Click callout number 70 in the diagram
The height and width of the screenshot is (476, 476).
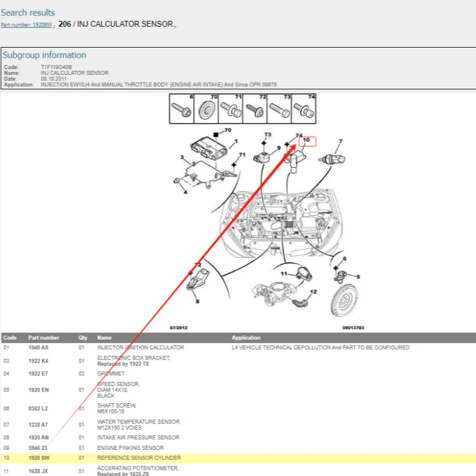(228, 130)
